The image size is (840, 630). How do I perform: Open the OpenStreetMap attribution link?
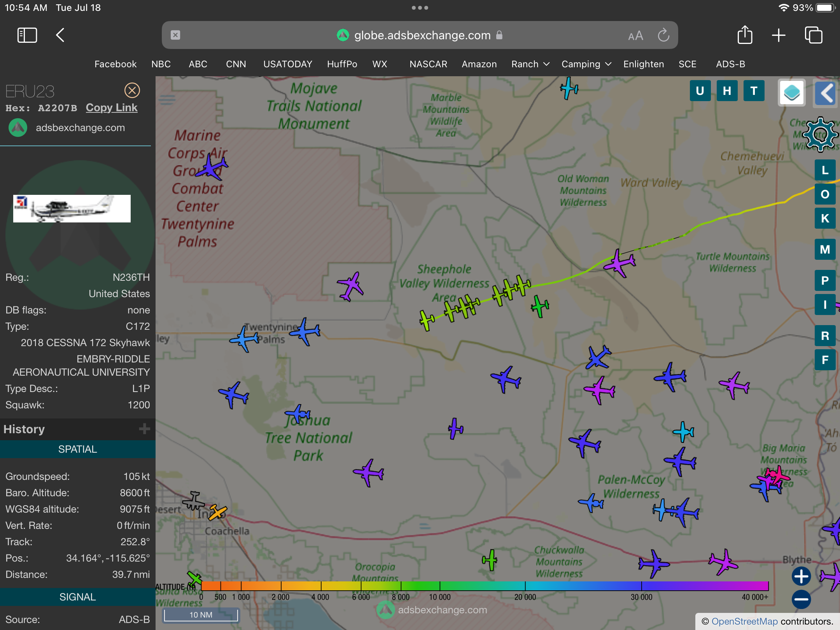[744, 621]
